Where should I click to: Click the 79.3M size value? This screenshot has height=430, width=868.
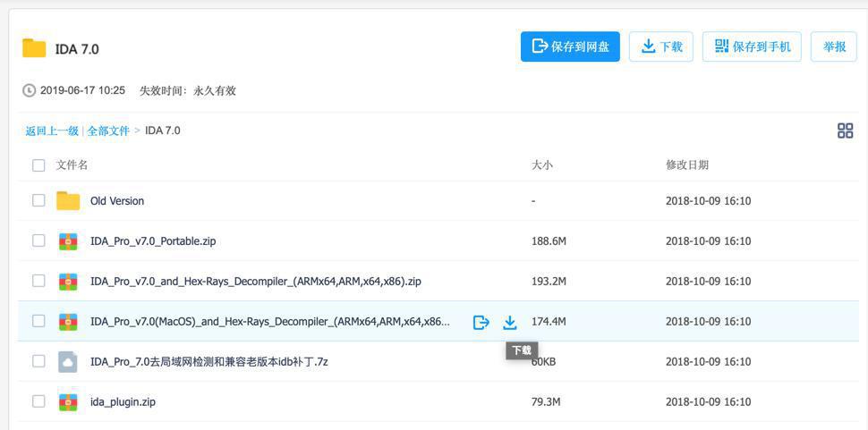pyautogui.click(x=545, y=401)
